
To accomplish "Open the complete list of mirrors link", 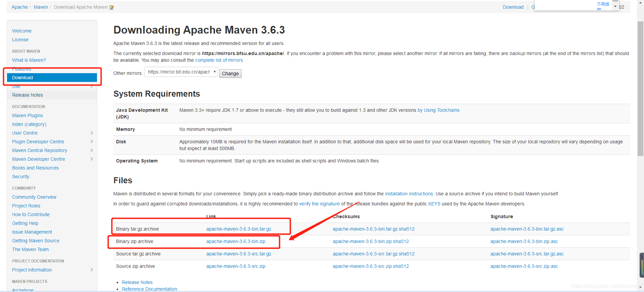I will coord(219,60).
